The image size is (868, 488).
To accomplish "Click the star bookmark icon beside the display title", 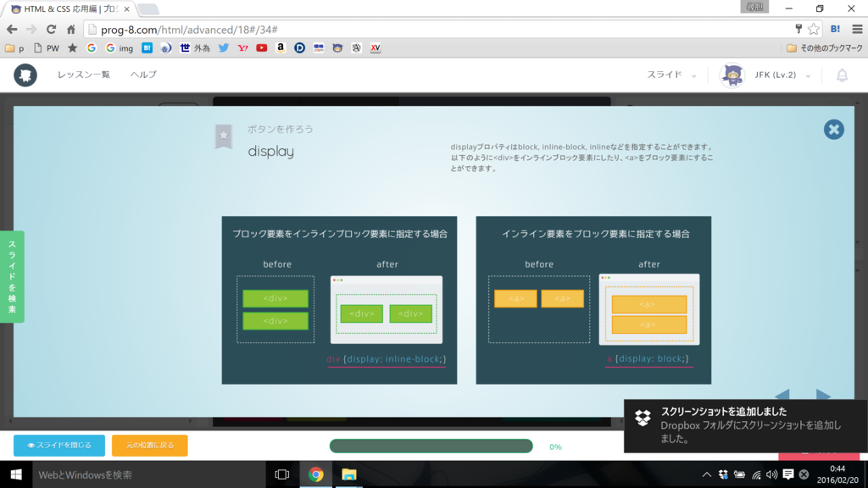I will 224,136.
